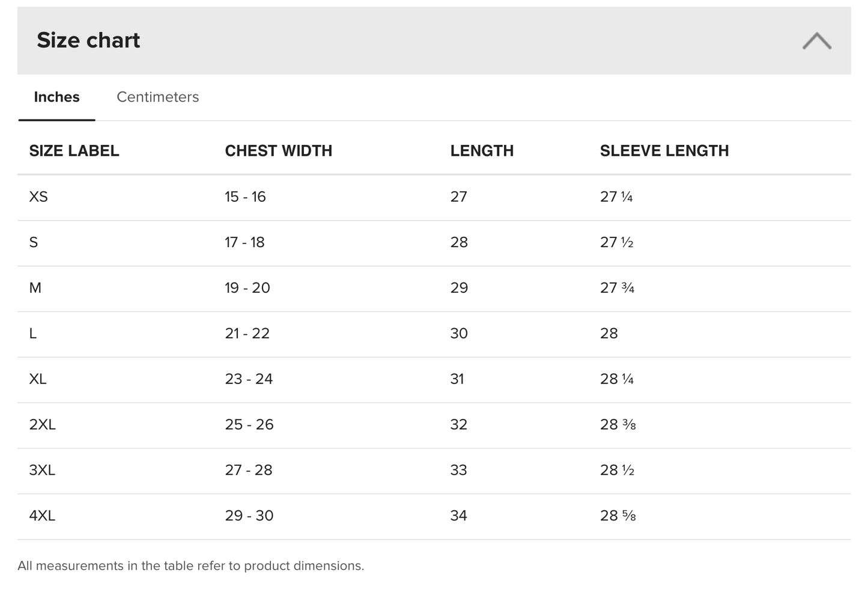Click the 19 - 20 chest width value

click(x=247, y=288)
